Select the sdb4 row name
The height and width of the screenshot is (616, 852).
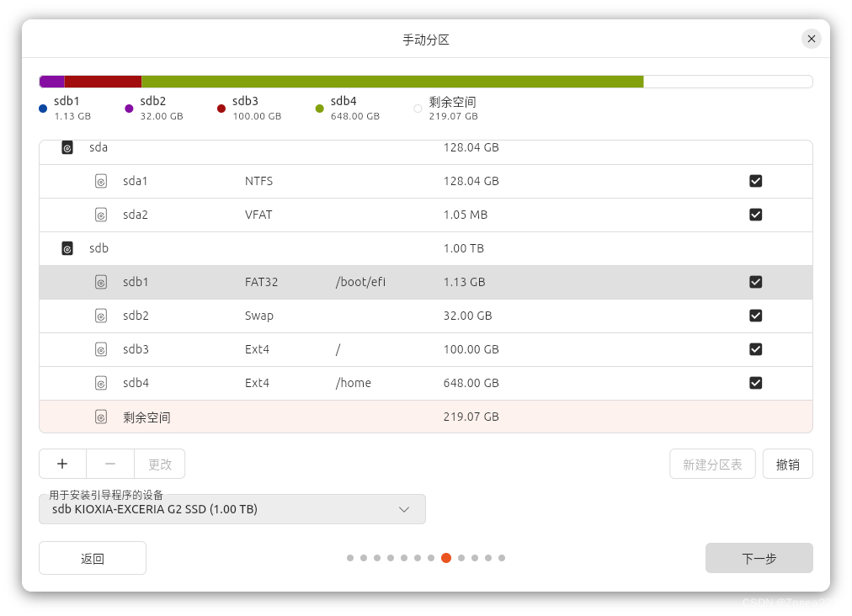136,383
